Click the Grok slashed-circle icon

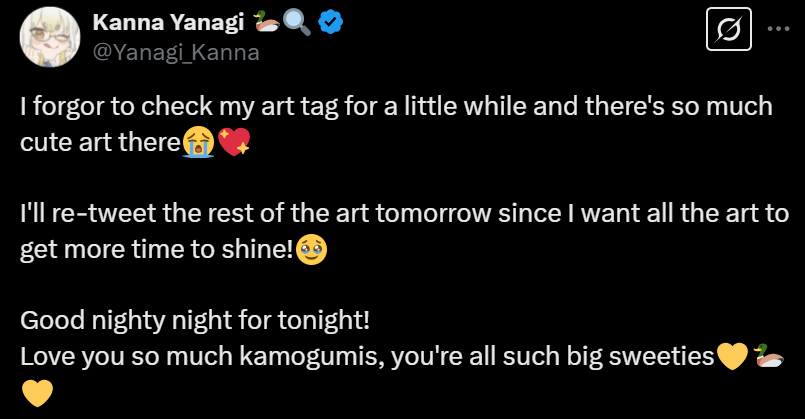point(728,31)
